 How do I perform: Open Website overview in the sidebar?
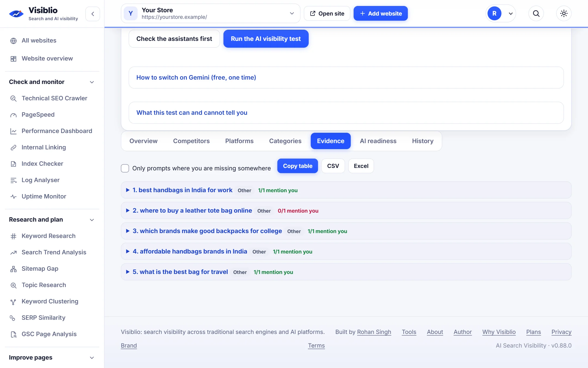click(47, 58)
